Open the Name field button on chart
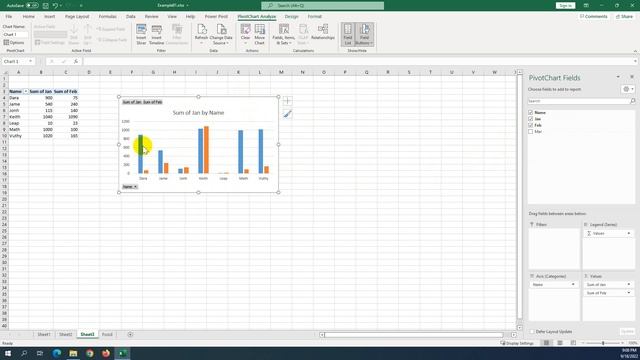Image resolution: width=640 pixels, height=360 pixels. point(130,187)
